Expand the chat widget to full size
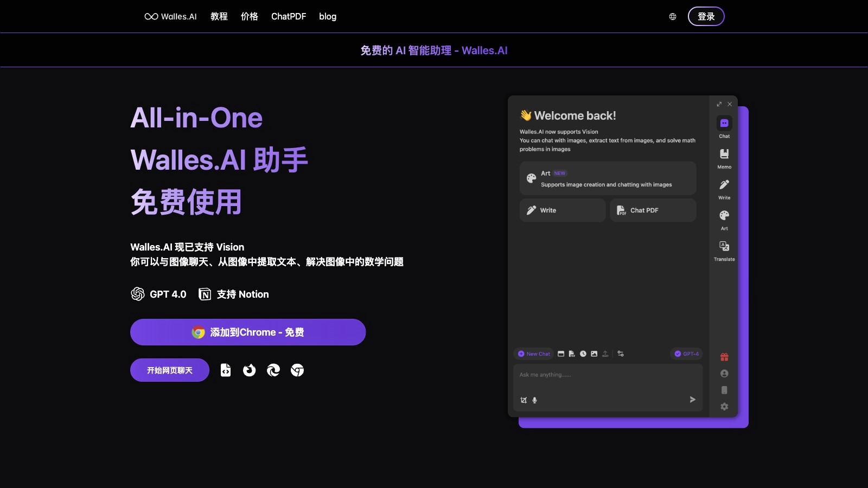The image size is (868, 488). point(719,104)
